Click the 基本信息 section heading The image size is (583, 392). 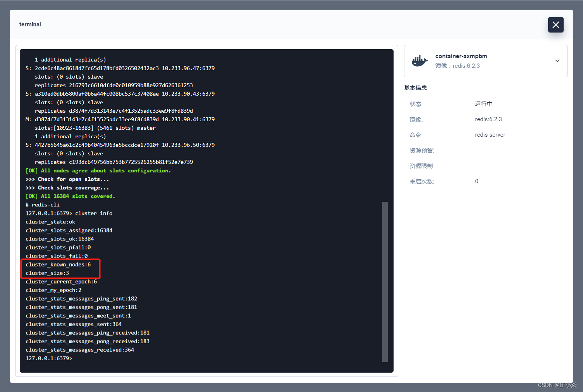[415, 88]
